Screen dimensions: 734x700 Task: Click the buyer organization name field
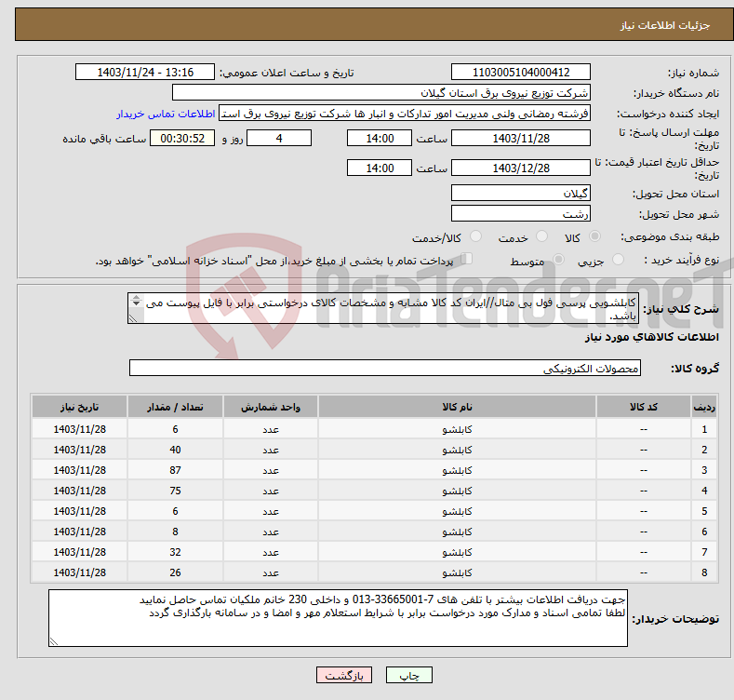[x=381, y=93]
